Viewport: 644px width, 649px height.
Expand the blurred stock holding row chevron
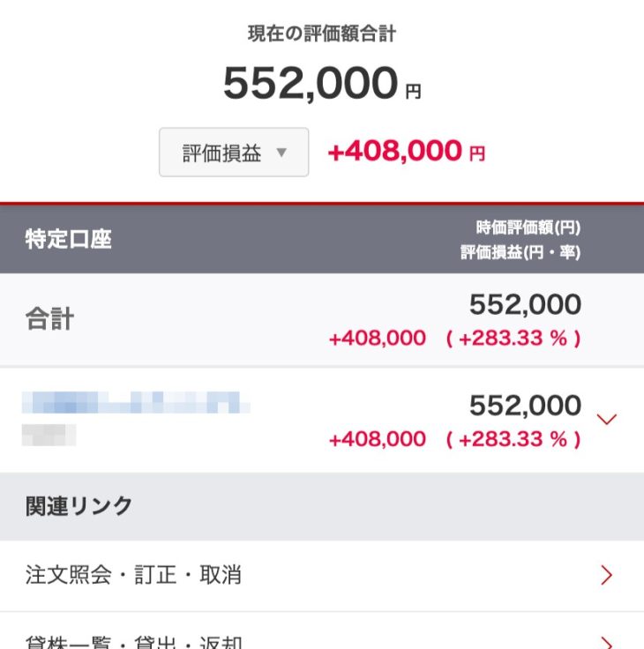coord(606,419)
